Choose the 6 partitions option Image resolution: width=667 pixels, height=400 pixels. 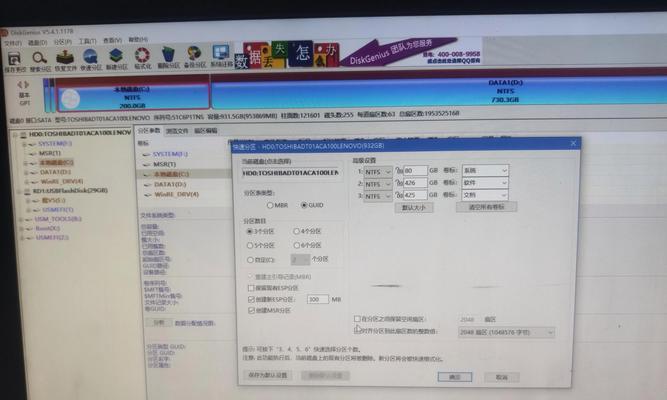pyautogui.click(x=296, y=245)
